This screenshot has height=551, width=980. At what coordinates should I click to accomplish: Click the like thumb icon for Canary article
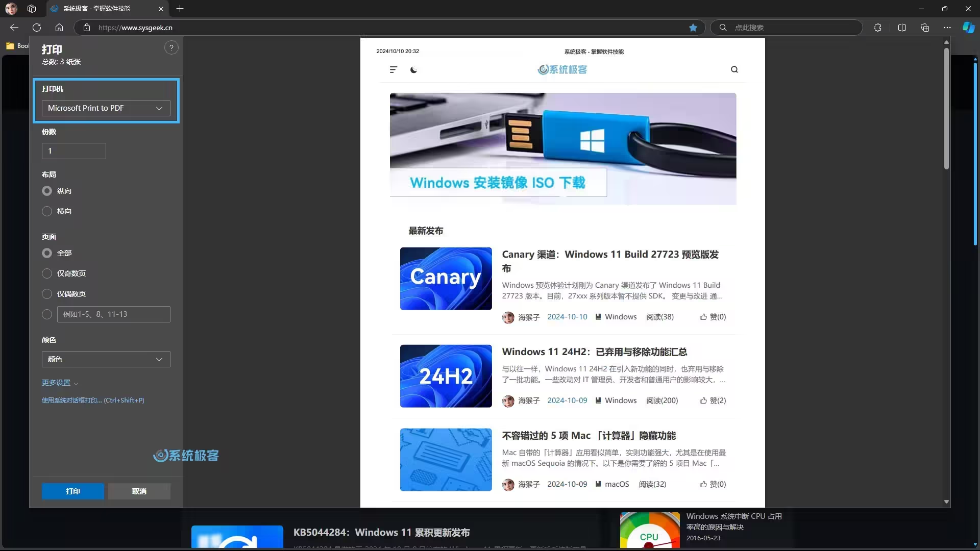[x=703, y=317]
